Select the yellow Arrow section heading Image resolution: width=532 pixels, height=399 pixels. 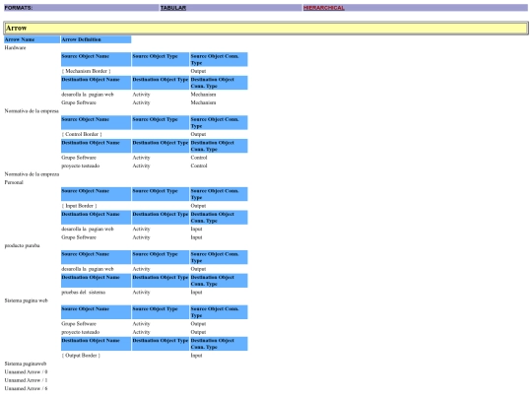tap(266, 29)
